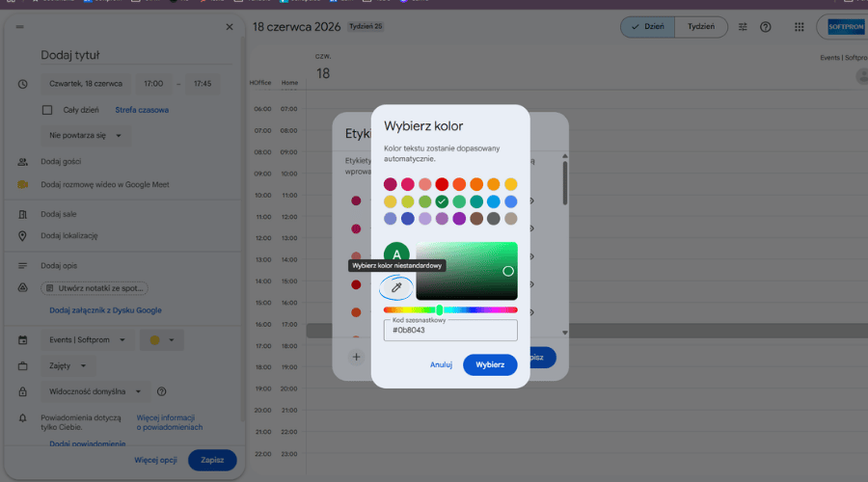Click Utwórz notatki ze spotkania chip
The height and width of the screenshot is (482, 868).
[x=95, y=288]
